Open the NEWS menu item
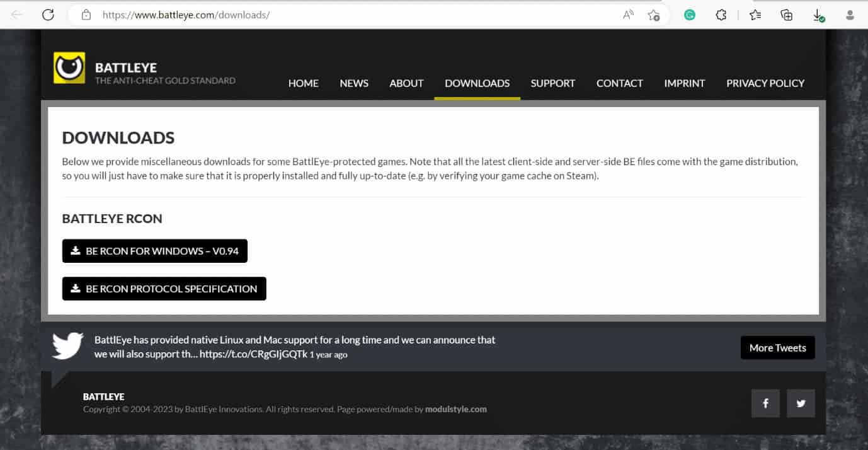 [354, 83]
